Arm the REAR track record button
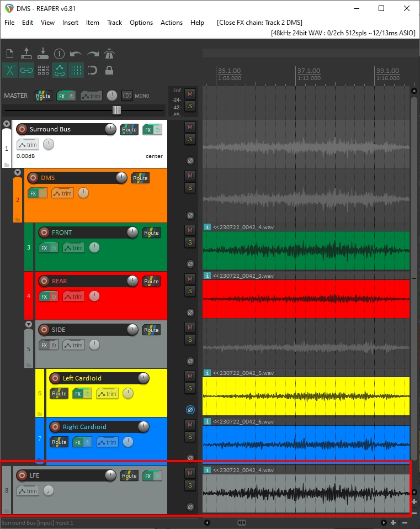 click(44, 281)
